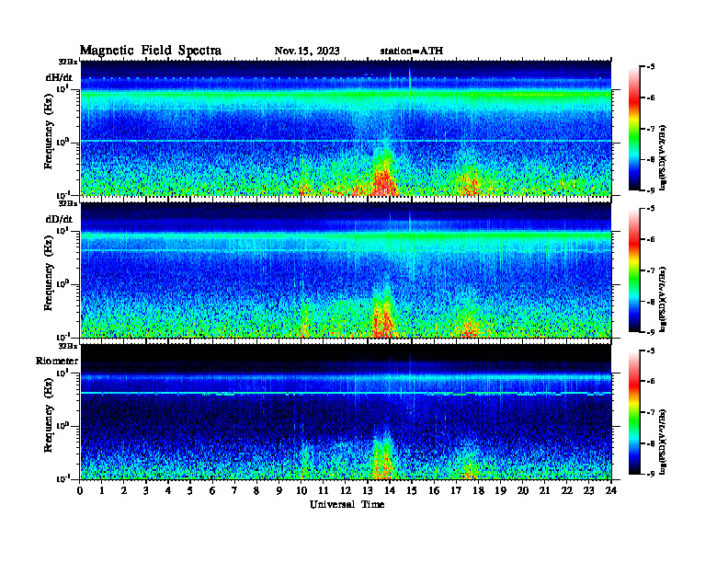Image resolution: width=728 pixels, height=563 pixels.
Task: Click log(PSD) label beside Riometer color scale
Action: pyautogui.click(x=663, y=442)
